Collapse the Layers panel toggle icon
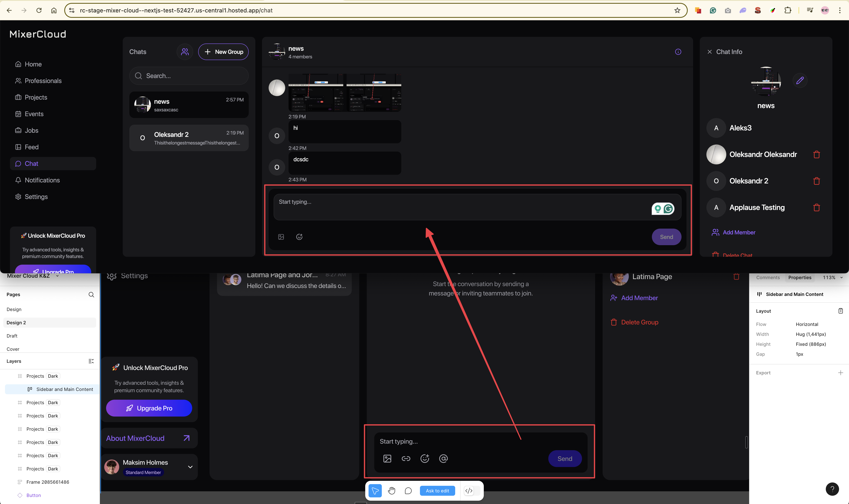The height and width of the screenshot is (504, 849). pyautogui.click(x=91, y=361)
